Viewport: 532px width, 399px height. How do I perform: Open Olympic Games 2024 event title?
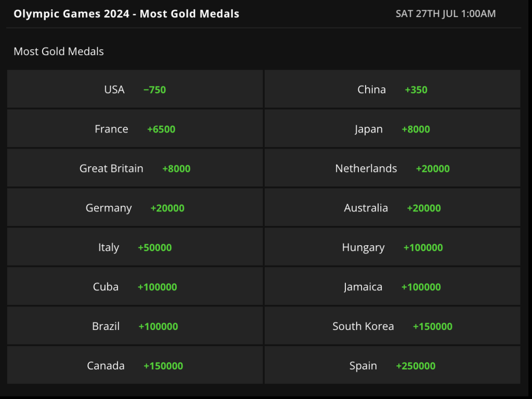click(x=126, y=14)
